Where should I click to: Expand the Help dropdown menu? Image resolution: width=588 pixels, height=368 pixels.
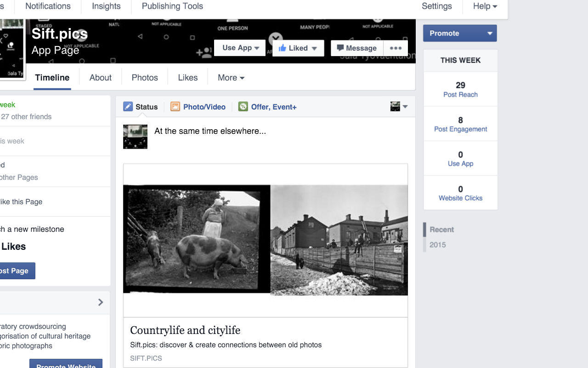tap(485, 6)
